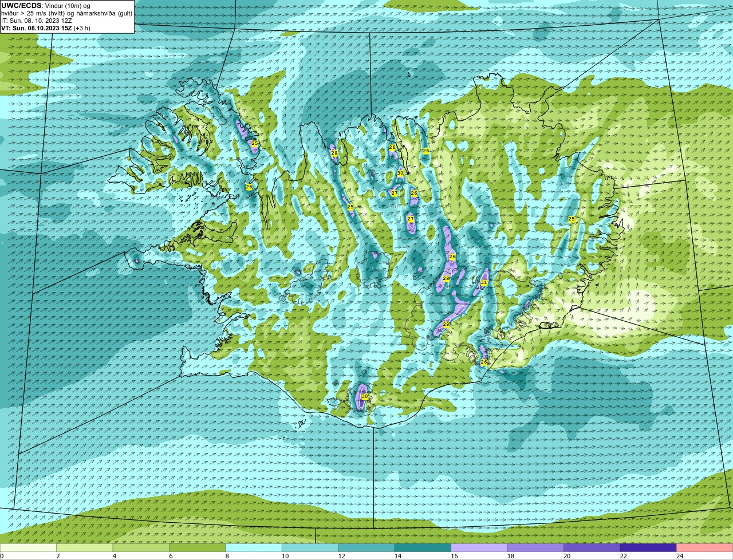Pick the 22–24 m/s dark indigo legend swatch
The image size is (733, 560).
(648, 548)
